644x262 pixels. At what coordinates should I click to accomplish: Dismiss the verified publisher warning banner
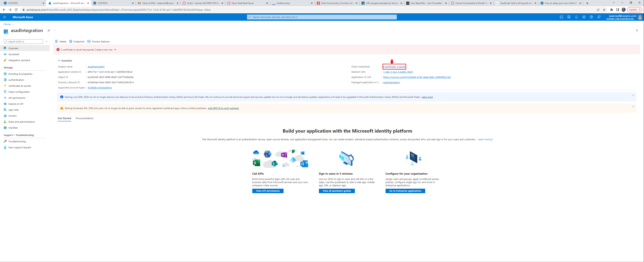[x=633, y=107]
